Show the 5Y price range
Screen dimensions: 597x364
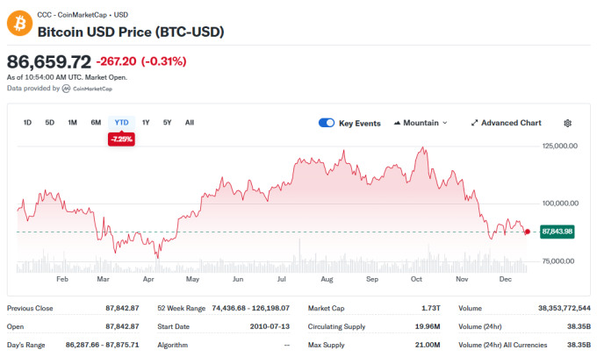point(168,123)
